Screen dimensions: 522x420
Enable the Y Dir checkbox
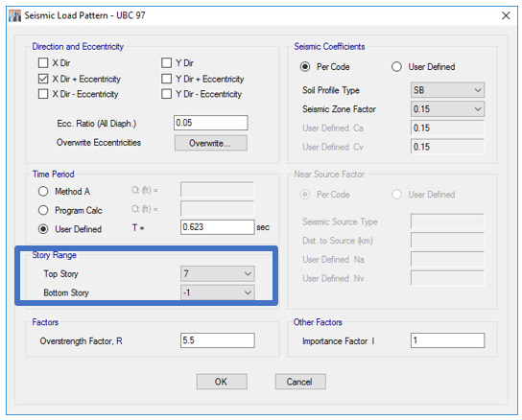166,62
